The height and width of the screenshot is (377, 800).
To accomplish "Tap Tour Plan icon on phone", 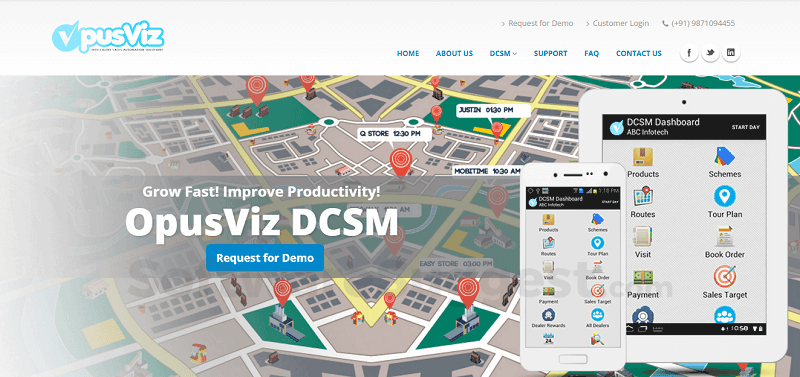I will pos(597,243).
